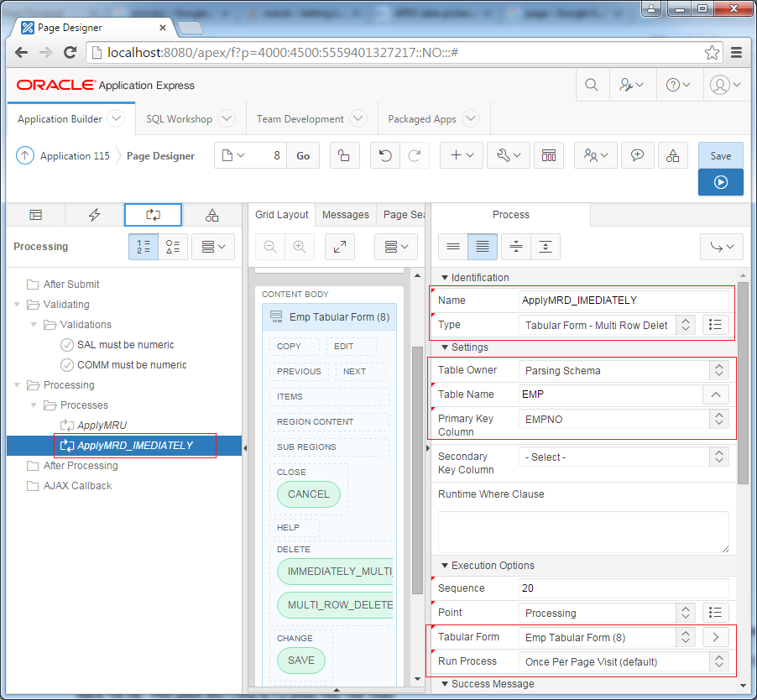This screenshot has height=700, width=757.
Task: Click the Developer Comments speech bubble icon
Action: click(x=637, y=155)
